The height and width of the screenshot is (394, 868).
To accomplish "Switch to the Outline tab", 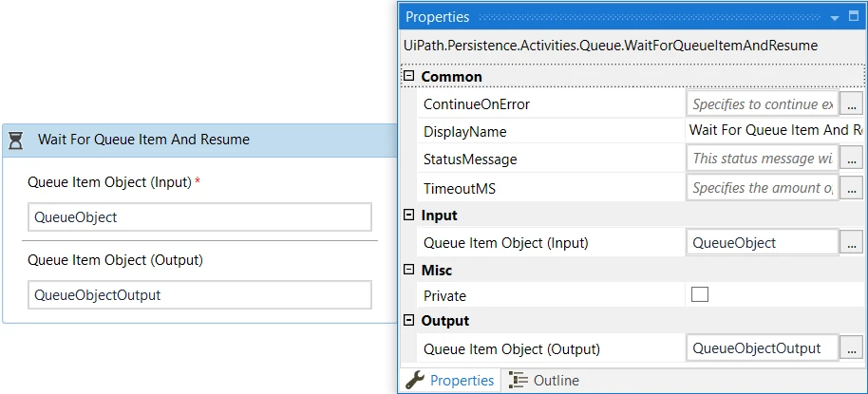I will tap(543, 380).
